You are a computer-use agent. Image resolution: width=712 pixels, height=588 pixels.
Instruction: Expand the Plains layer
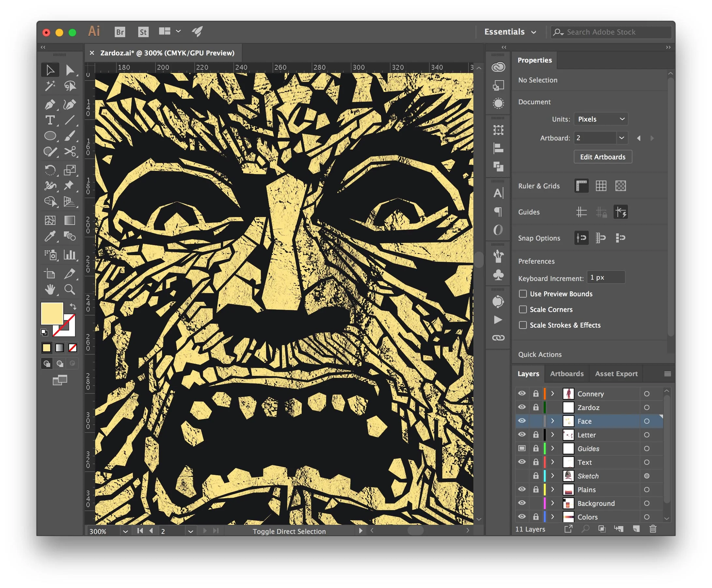(553, 490)
